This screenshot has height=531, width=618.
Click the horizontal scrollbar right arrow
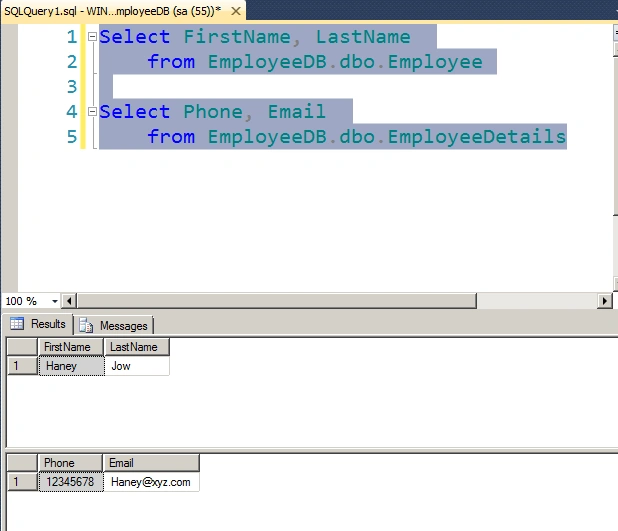(x=604, y=301)
